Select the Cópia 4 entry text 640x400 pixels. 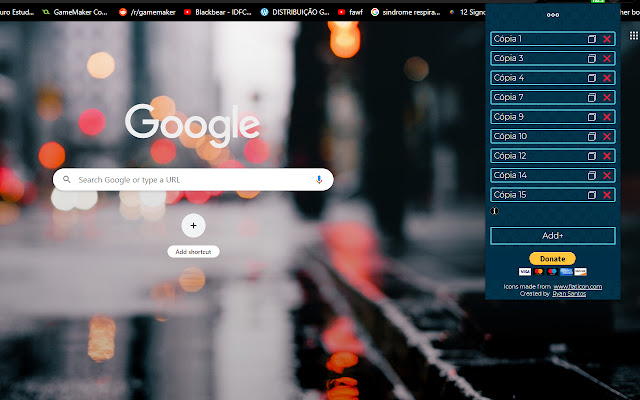tap(509, 78)
